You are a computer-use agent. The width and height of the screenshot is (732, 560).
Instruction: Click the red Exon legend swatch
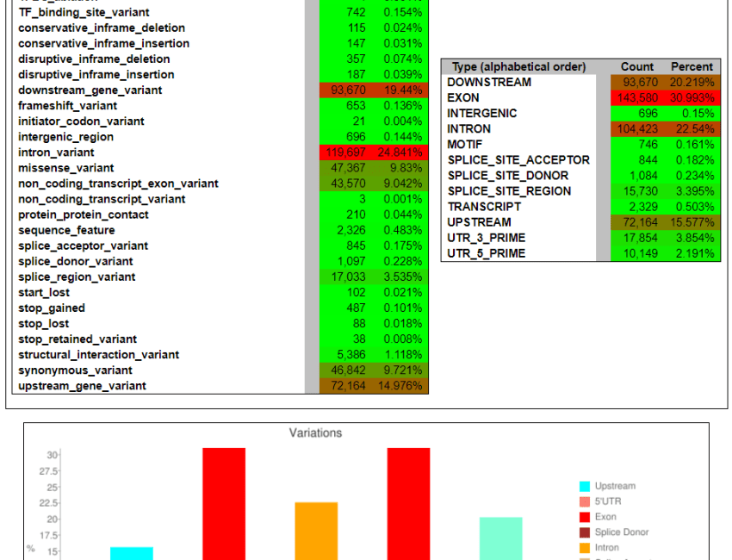point(585,517)
